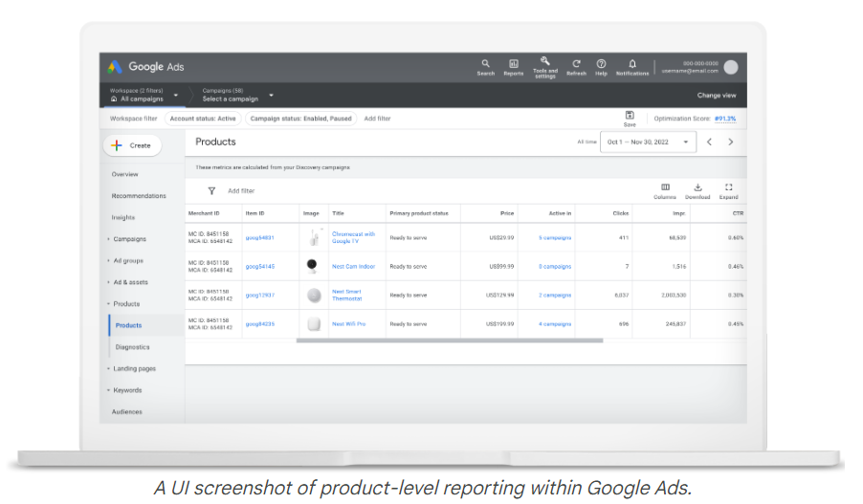Click the Refresh icon
Screen dimensions: 863x504
tap(576, 63)
